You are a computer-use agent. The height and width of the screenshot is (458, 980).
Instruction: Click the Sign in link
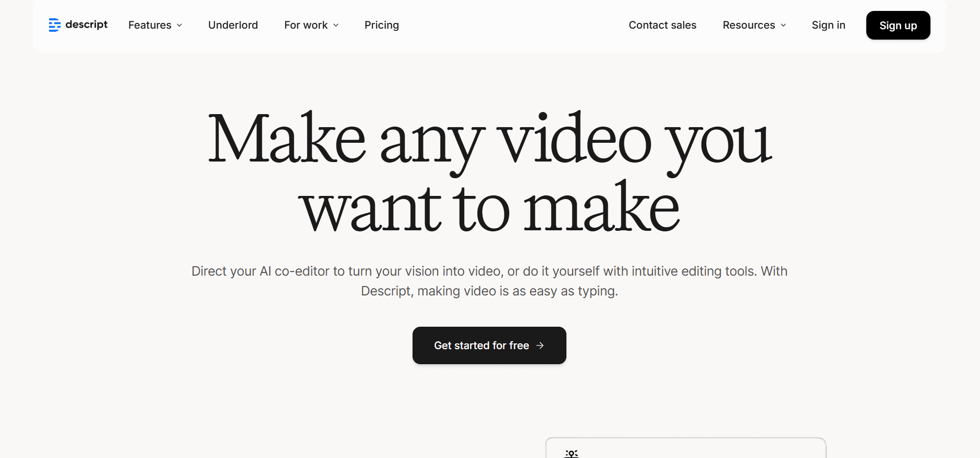pos(828,25)
